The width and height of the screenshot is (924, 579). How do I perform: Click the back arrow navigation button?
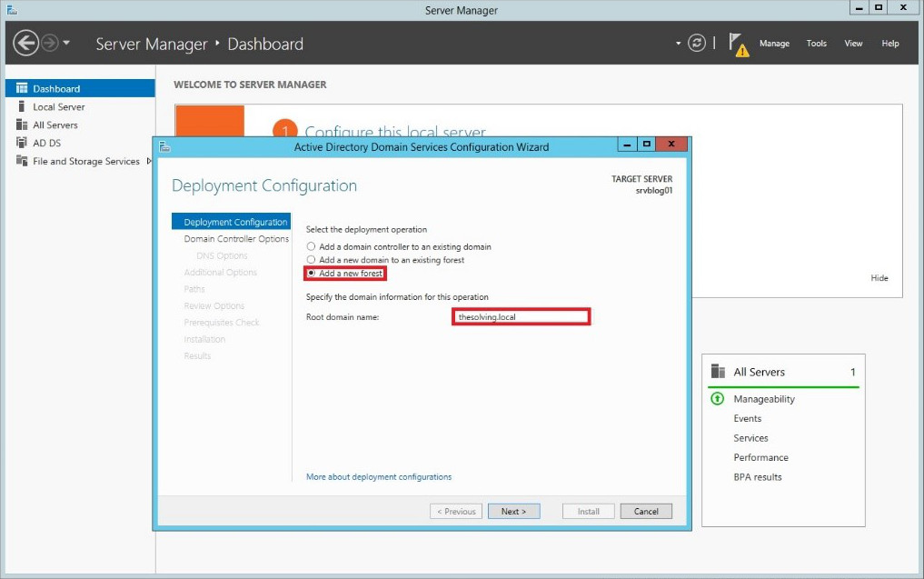point(26,43)
